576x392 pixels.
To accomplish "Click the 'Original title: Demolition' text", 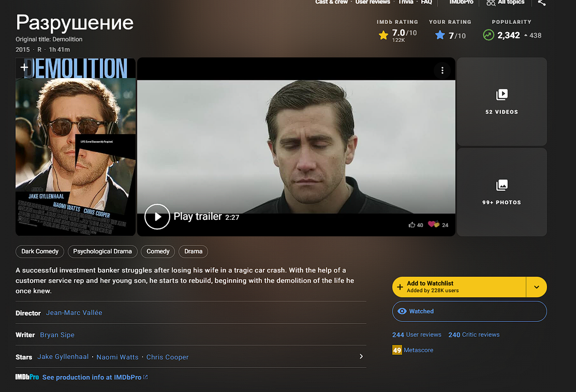I will [49, 39].
